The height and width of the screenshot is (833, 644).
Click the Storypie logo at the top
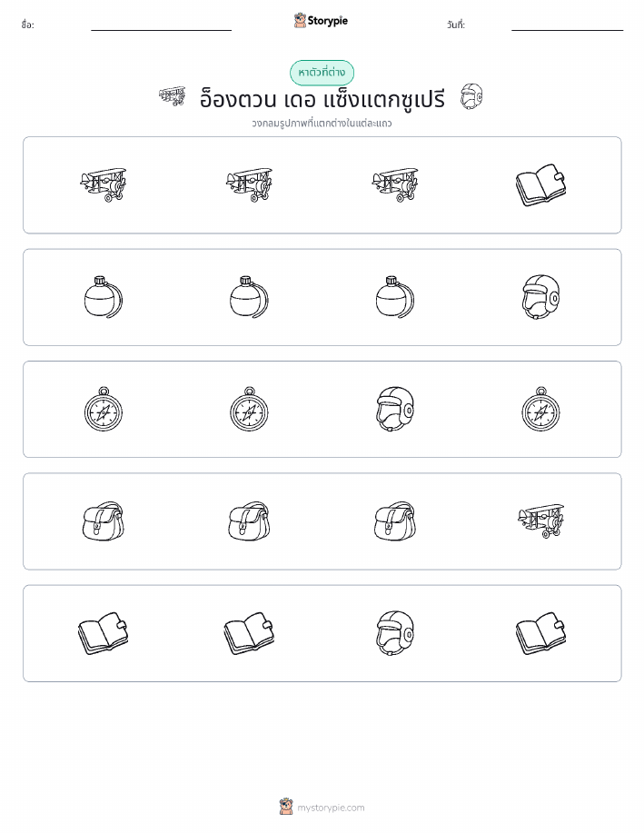point(321,21)
